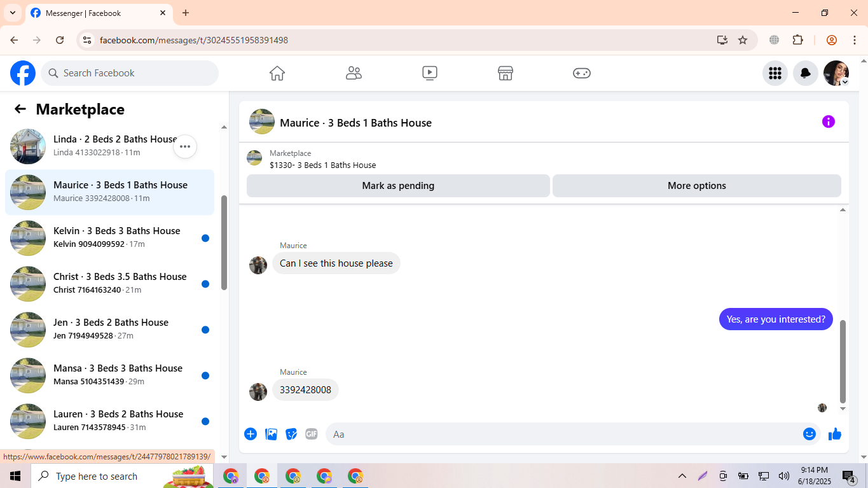
Task: Close the Messenger | Facebook tab
Action: click(x=163, y=13)
